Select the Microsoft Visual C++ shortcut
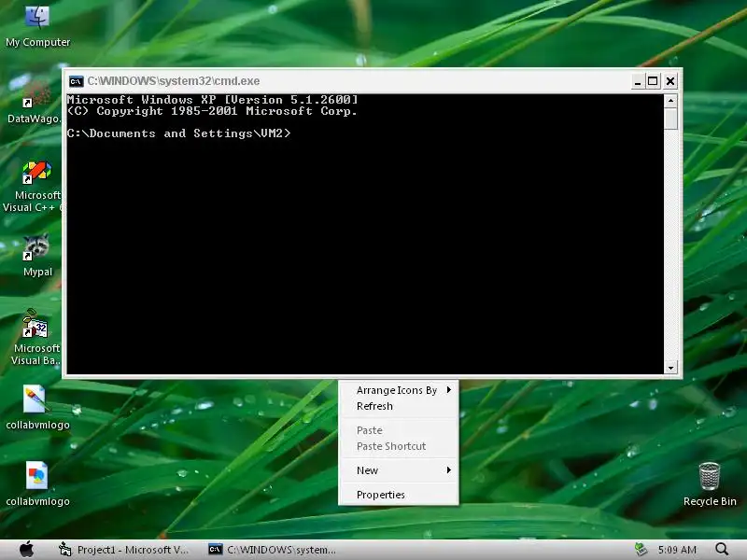Image resolution: width=747 pixels, height=560 pixels. click(x=34, y=187)
